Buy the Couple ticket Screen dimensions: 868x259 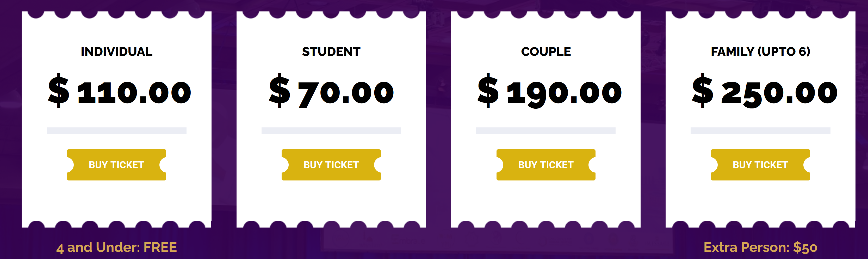point(545,165)
